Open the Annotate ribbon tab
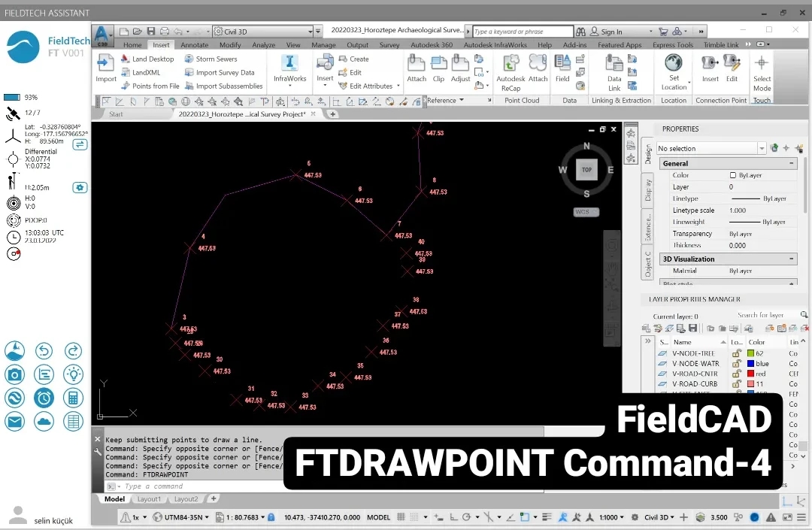 click(x=195, y=45)
